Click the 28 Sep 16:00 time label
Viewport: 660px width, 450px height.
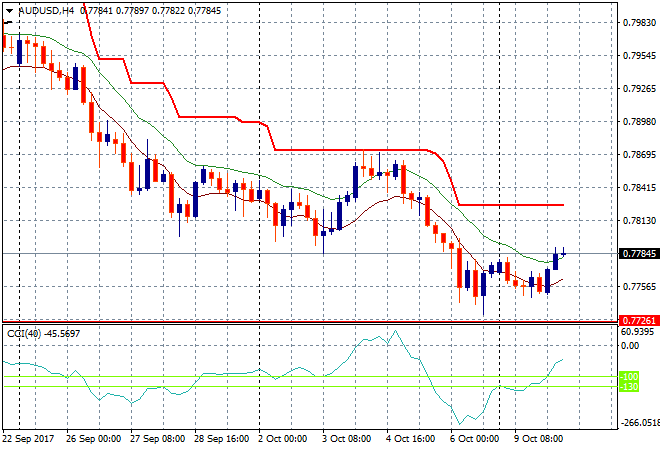221,439
